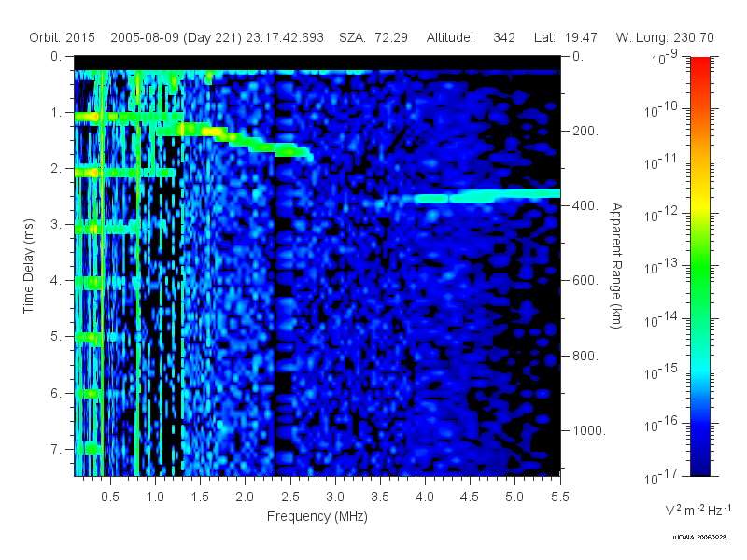The width and height of the screenshot is (747, 560).
Task: Click the '1.0' frequency tick label
Action: pyautogui.click(x=155, y=497)
